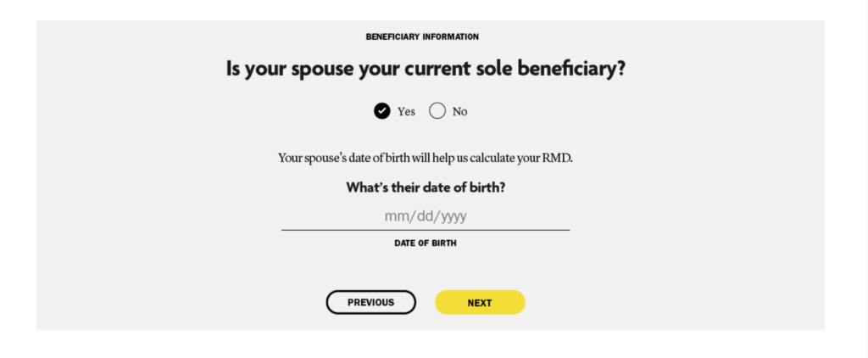Click the sole beneficiary question heading
Image resolution: width=868 pixels, height=358 pixels.
click(426, 69)
